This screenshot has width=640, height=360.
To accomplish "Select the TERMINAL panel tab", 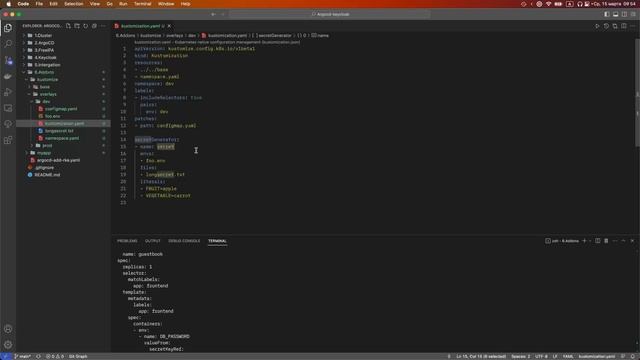I will coord(217,241).
